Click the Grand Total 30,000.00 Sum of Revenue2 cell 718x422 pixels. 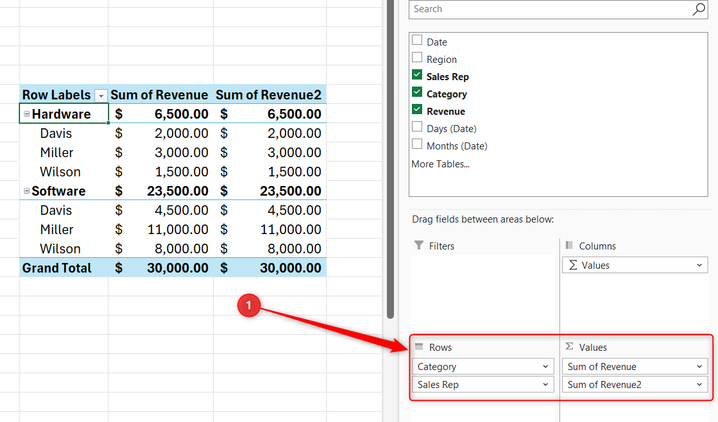tap(270, 268)
